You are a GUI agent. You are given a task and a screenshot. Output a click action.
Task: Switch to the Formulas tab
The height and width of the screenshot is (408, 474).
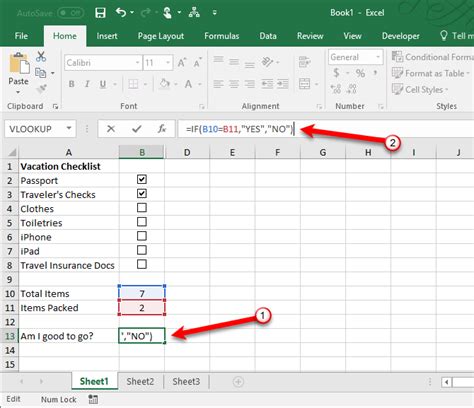point(222,36)
